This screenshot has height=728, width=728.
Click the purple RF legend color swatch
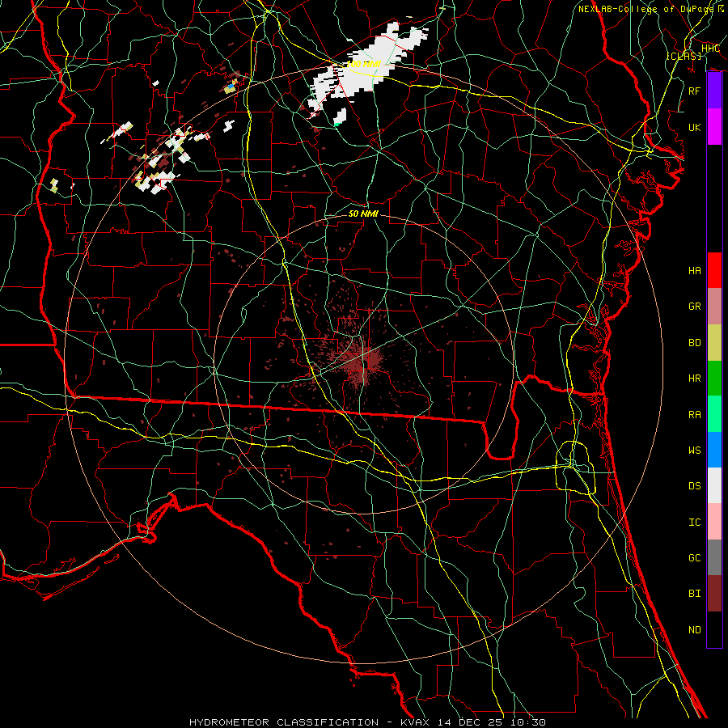(x=714, y=91)
